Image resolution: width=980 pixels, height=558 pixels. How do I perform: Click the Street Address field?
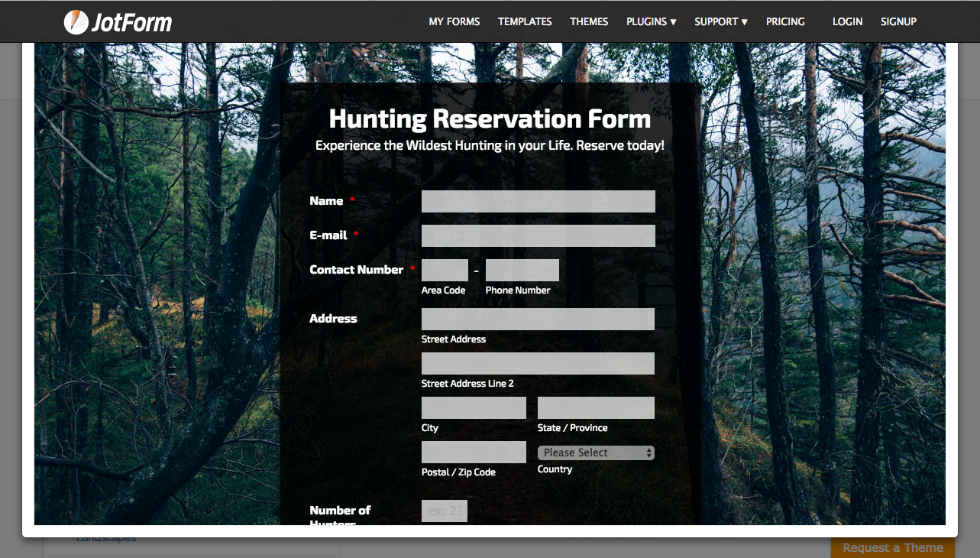(538, 319)
